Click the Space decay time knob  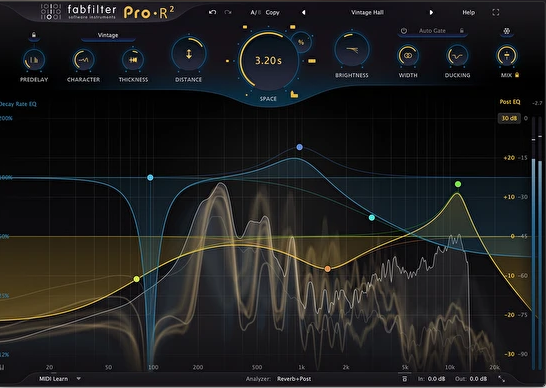pyautogui.click(x=268, y=61)
